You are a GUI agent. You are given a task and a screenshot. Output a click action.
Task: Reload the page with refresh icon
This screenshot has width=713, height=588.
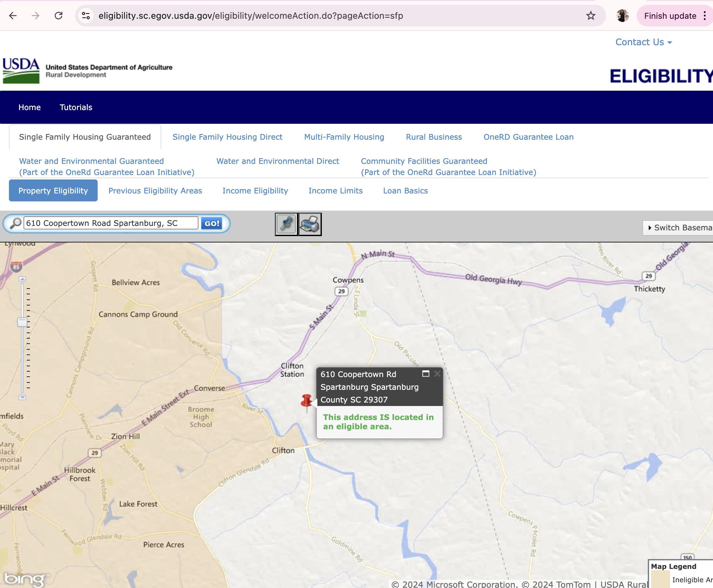tap(59, 16)
